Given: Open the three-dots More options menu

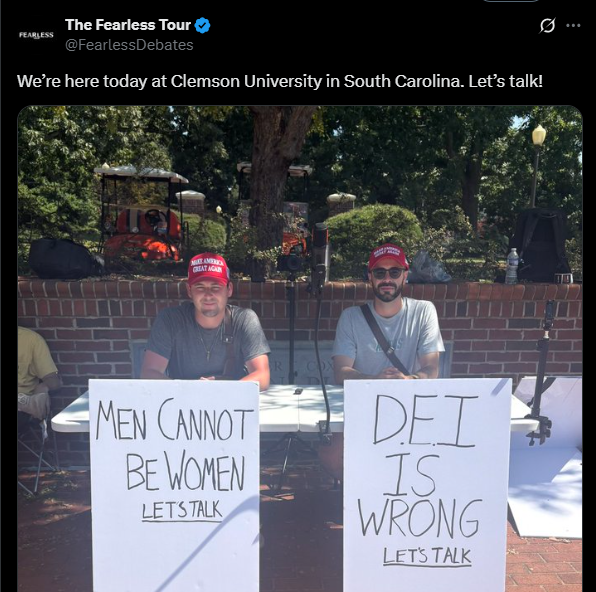Looking at the screenshot, I should 573,25.
